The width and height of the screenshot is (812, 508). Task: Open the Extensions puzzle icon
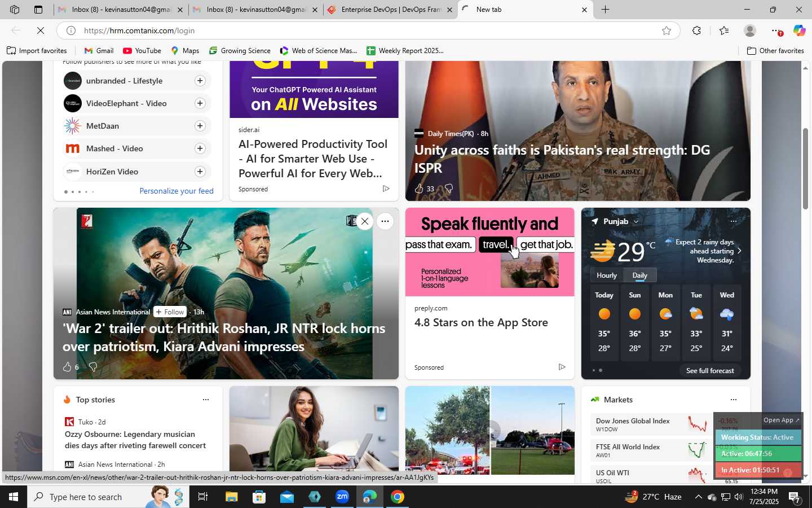696,30
